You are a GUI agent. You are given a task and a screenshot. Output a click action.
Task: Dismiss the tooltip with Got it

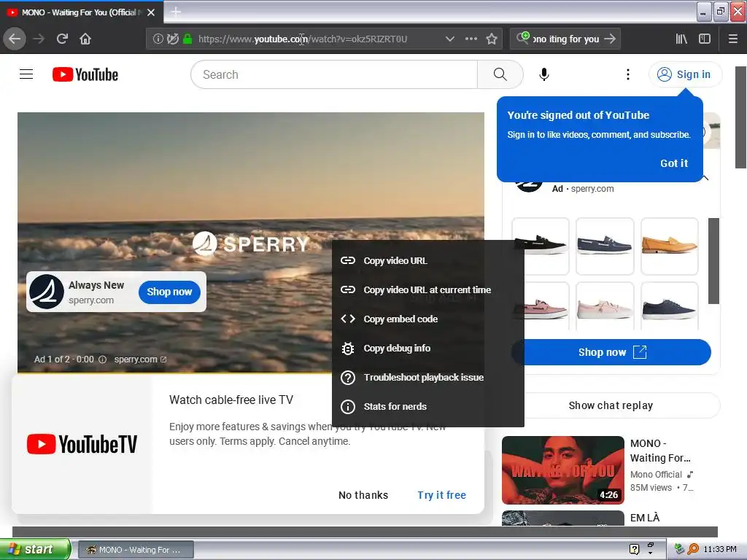coord(673,163)
